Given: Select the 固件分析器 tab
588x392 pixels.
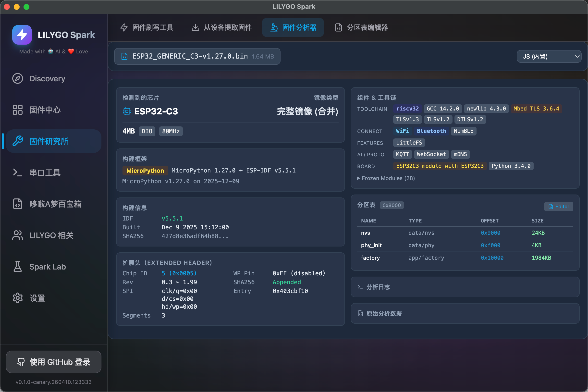Looking at the screenshot, I should click(x=293, y=27).
